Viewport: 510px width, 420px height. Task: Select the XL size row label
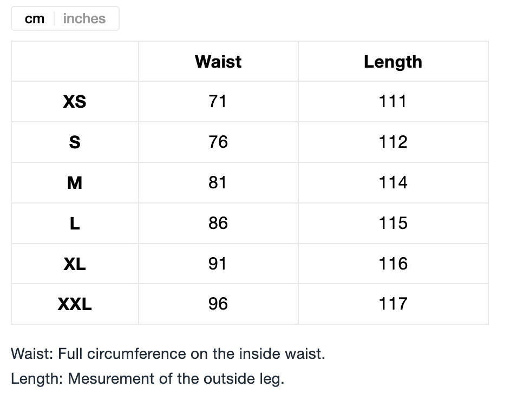(x=75, y=264)
